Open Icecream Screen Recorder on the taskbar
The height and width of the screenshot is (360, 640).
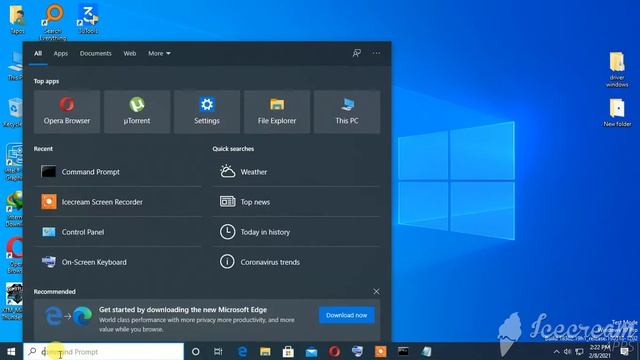click(380, 351)
